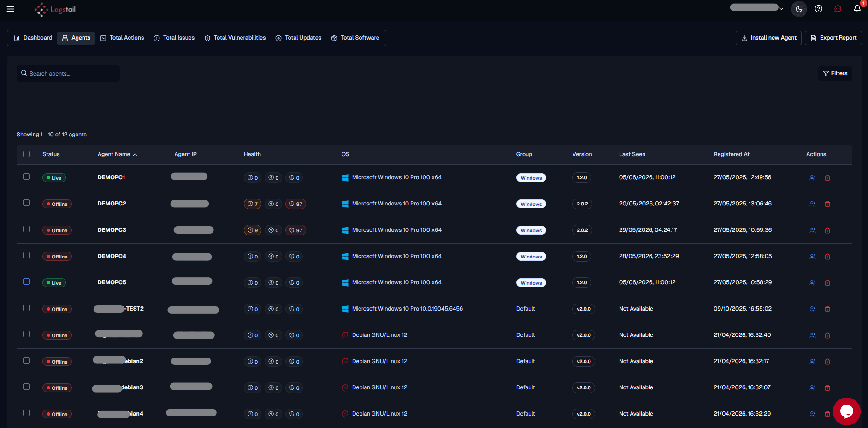The height and width of the screenshot is (428, 868).
Task: Open agent DEMOPC5 by name
Action: coord(112,282)
